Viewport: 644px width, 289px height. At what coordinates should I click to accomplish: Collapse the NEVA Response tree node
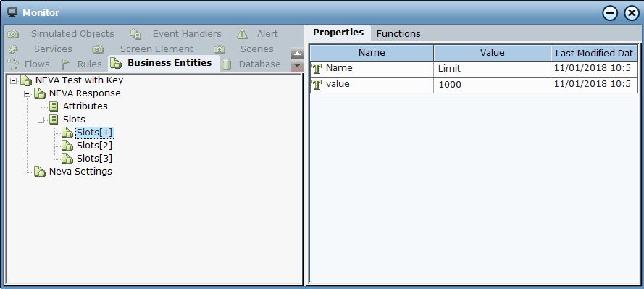coord(27,93)
